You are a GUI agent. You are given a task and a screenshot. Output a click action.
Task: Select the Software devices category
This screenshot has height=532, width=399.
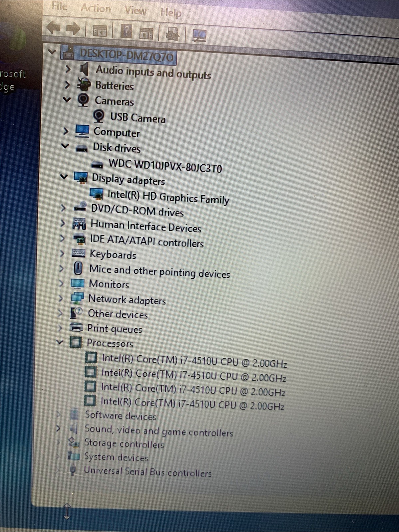point(120,416)
